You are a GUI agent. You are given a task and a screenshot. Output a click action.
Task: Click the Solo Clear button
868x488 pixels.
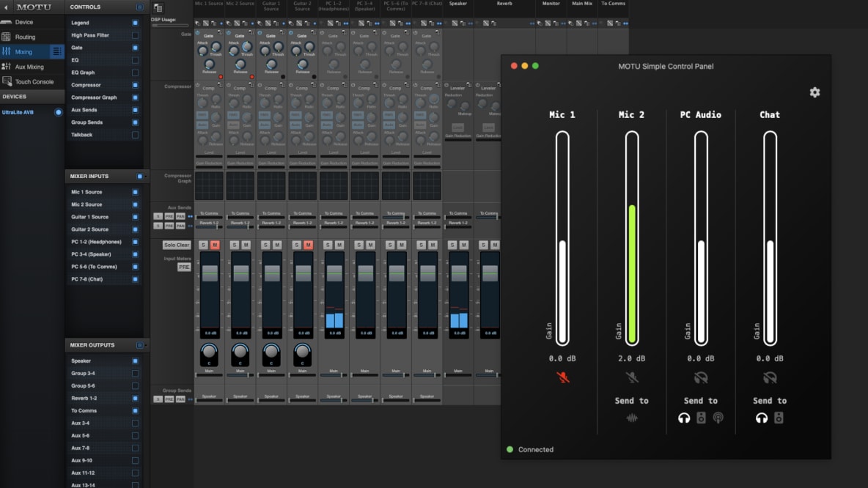177,245
